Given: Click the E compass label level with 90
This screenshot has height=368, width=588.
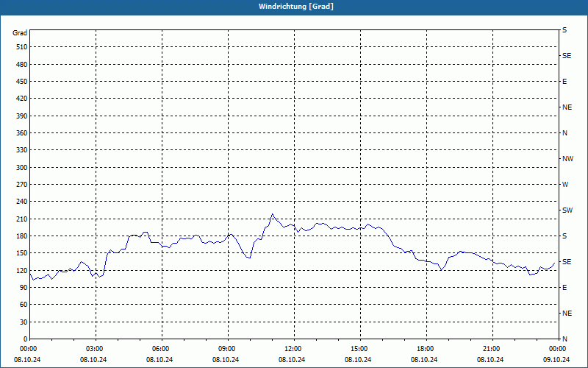Looking at the screenshot, I should (564, 288).
